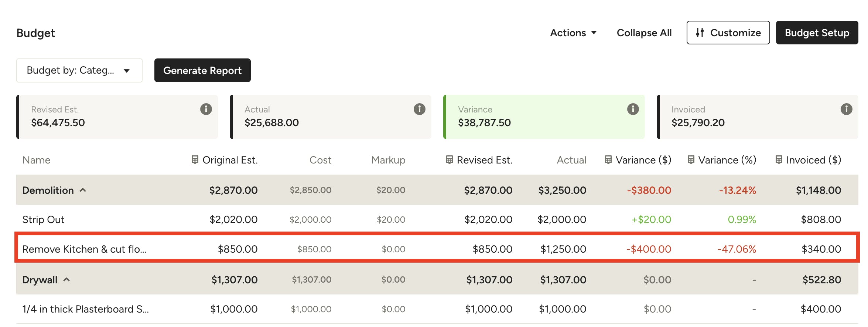Click calculator icon beside Revised Est. column header
This screenshot has width=868, height=327.
coord(449,160)
